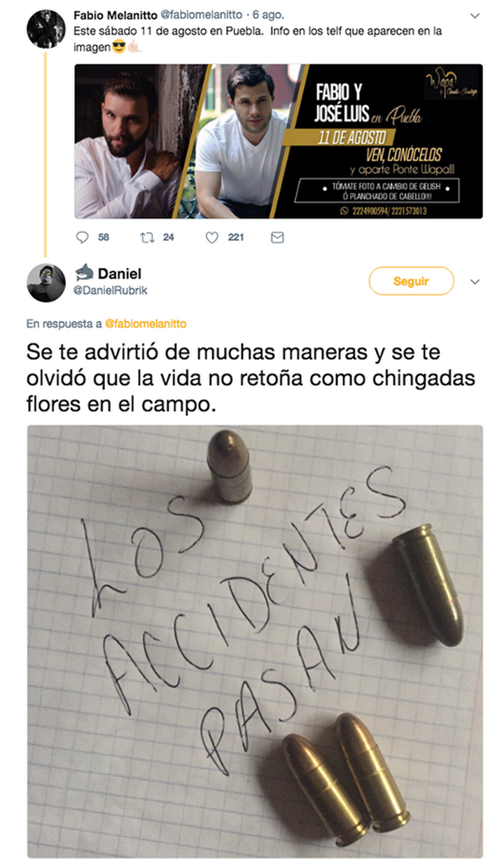Open the Fabio y José Luis event banner
The height and width of the screenshot is (859, 504).
[x=279, y=141]
